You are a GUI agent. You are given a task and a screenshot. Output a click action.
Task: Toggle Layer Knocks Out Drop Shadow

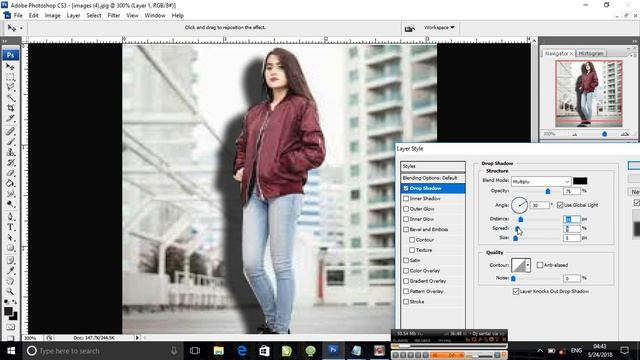(516, 291)
